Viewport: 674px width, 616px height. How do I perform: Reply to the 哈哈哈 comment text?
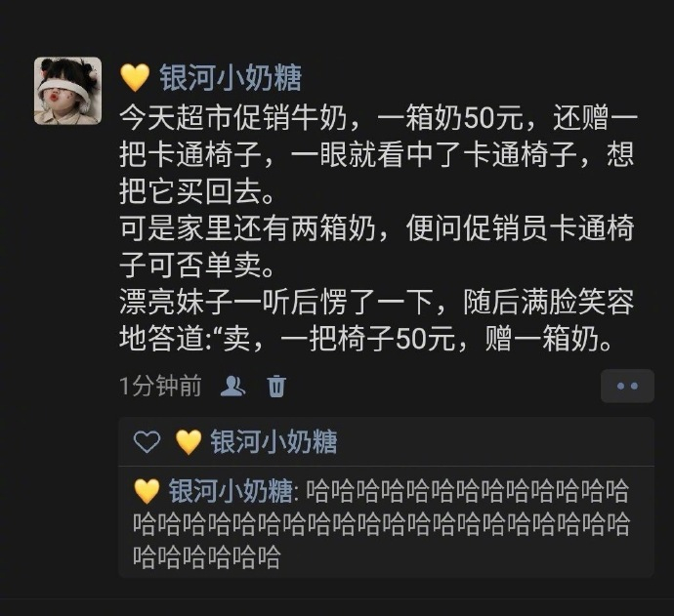[x=381, y=524]
